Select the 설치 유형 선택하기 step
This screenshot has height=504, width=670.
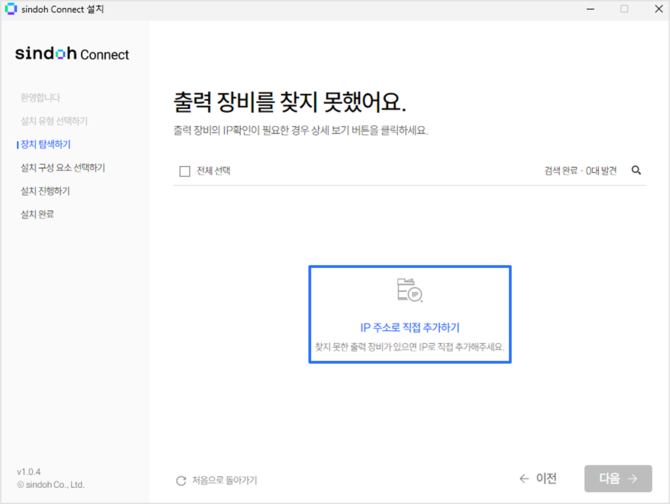point(54,121)
